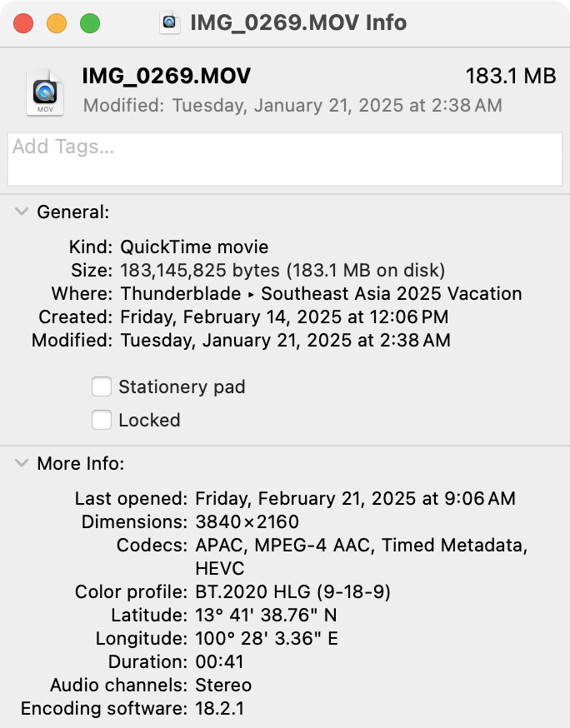This screenshot has width=570, height=728.
Task: Click the Stationery pad label text
Action: [182, 386]
